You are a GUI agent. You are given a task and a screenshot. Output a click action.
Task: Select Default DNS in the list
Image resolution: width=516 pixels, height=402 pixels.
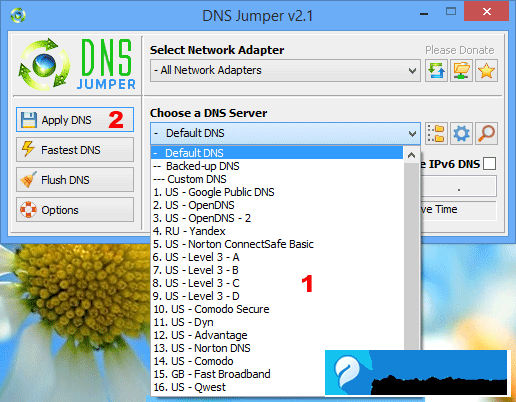coord(277,153)
